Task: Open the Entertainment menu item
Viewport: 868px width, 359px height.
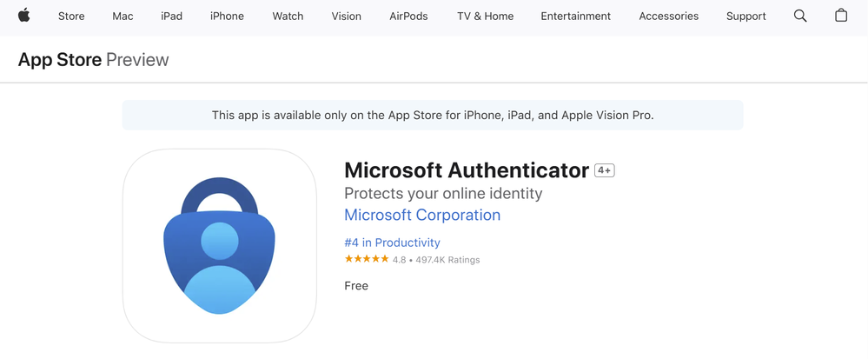Action: 576,16
